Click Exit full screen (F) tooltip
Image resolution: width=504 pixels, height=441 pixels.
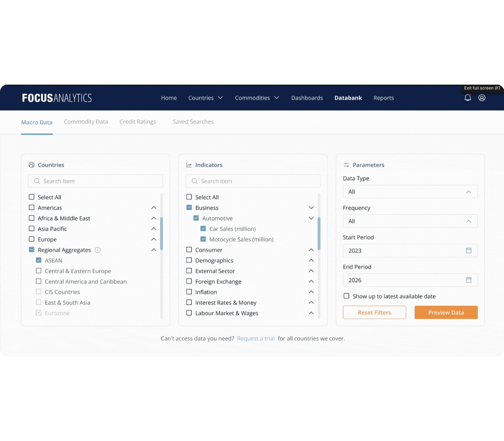[482, 88]
